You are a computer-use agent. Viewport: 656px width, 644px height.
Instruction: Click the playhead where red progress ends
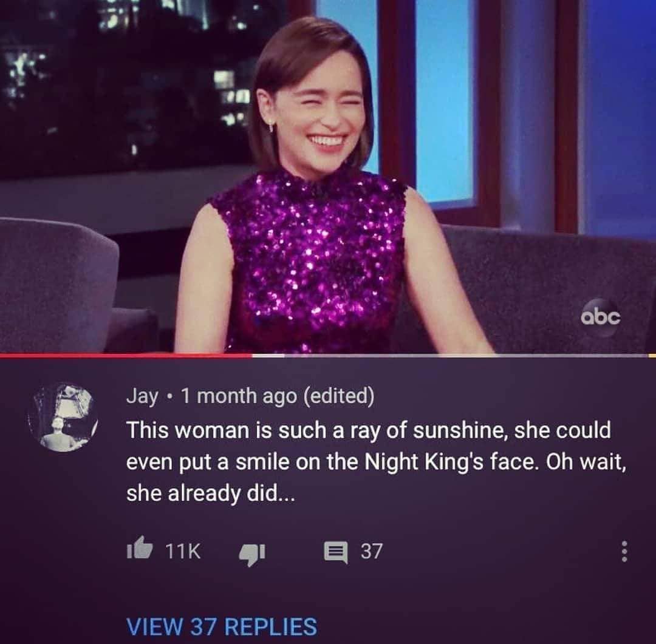(252, 356)
